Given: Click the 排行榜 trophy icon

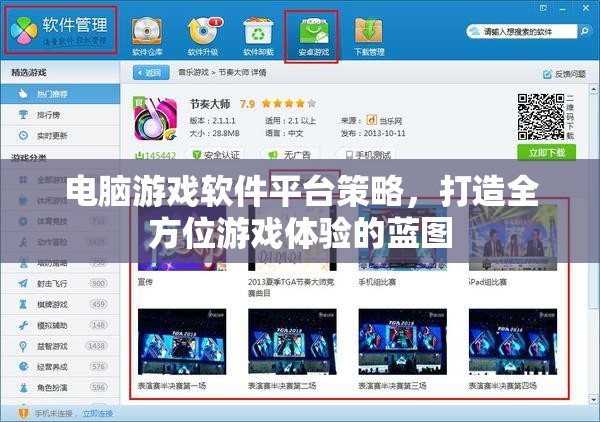Looking at the screenshot, I should click(23, 114).
